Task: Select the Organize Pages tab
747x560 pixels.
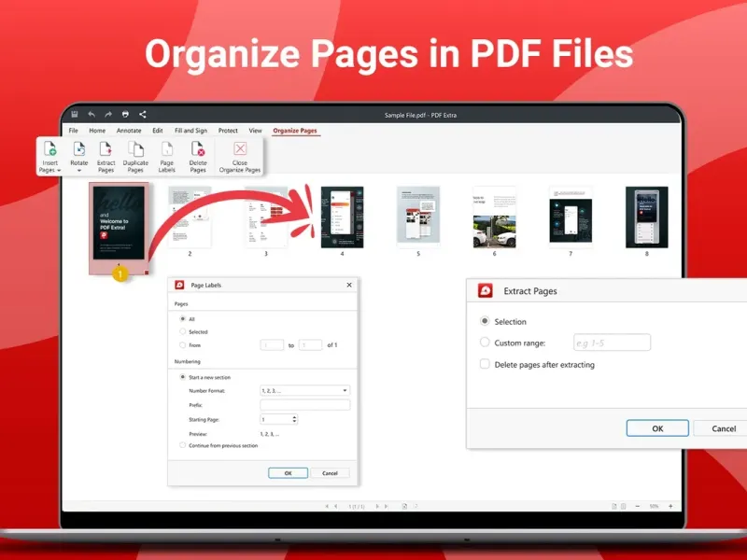Action: (x=295, y=131)
